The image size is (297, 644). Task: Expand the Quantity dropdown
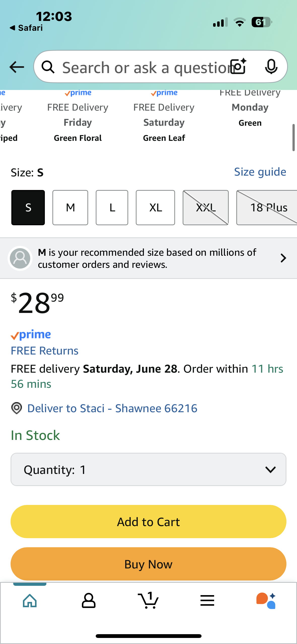pyautogui.click(x=148, y=469)
